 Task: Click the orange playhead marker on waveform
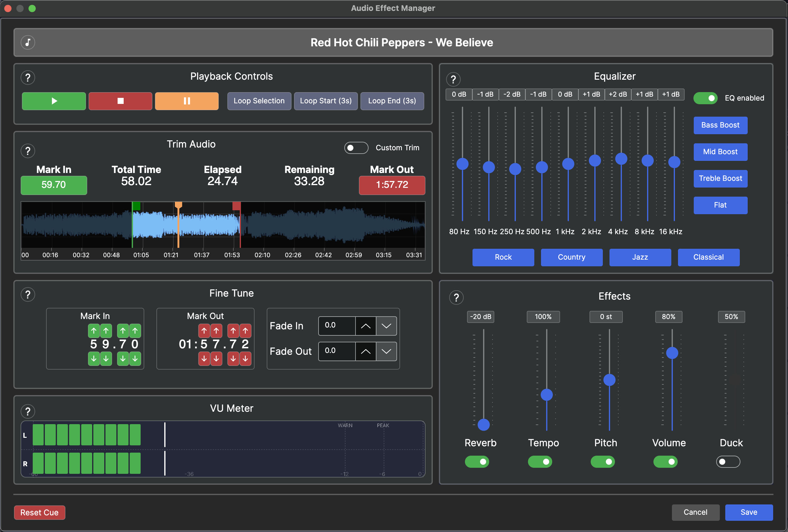click(x=178, y=205)
